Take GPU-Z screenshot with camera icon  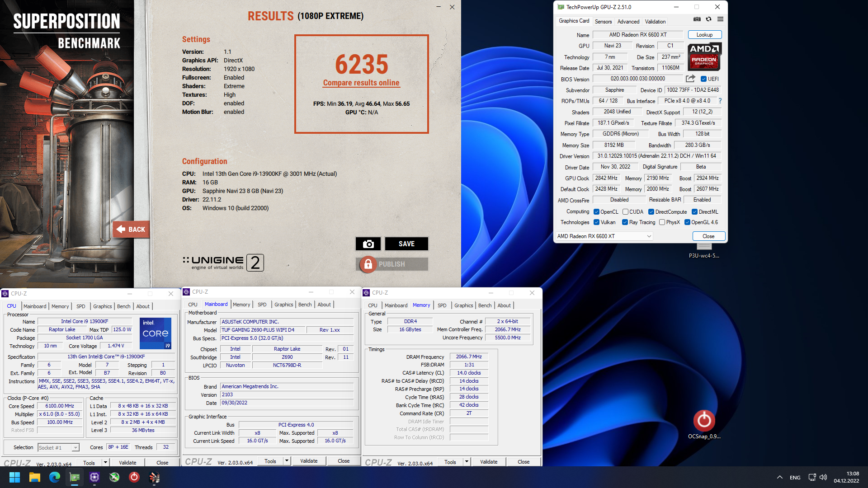(x=697, y=19)
